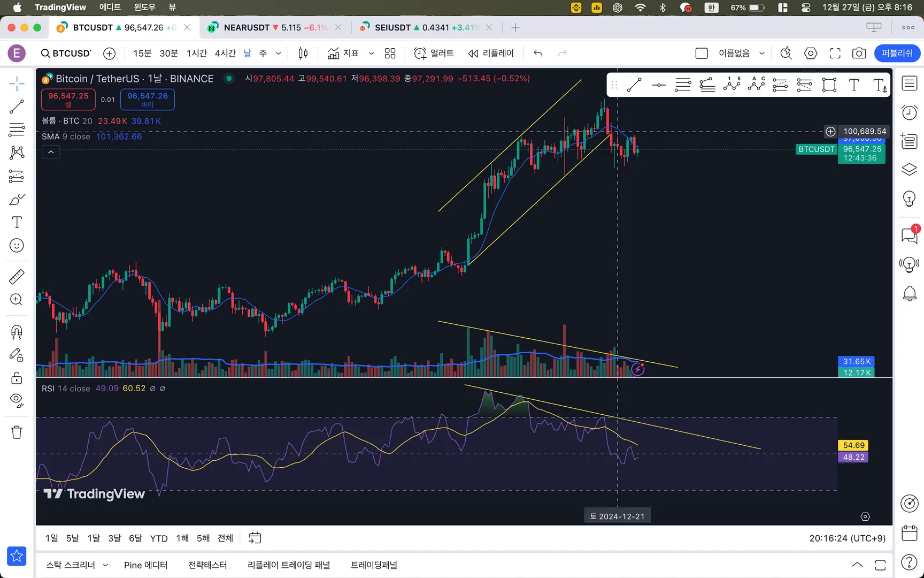Screen dimensions: 924x578
Task: Click the blue buy button 96,547.26
Action: pyautogui.click(x=148, y=100)
